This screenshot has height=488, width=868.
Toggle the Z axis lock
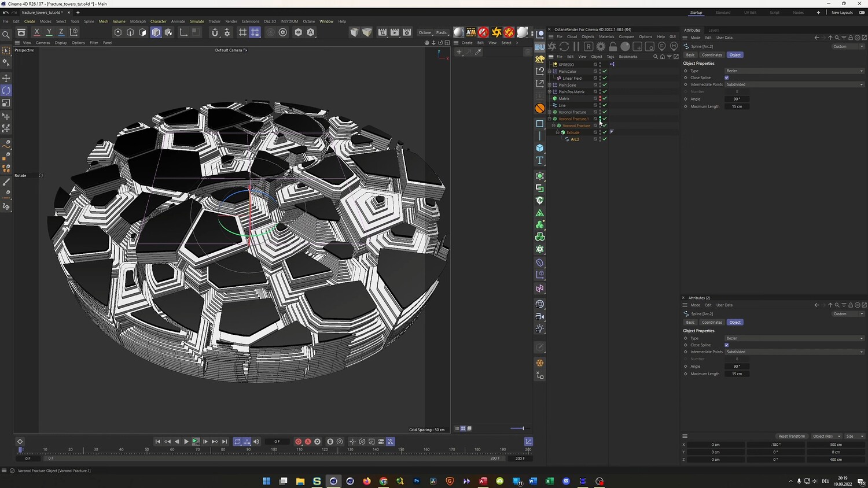pyautogui.click(x=61, y=32)
